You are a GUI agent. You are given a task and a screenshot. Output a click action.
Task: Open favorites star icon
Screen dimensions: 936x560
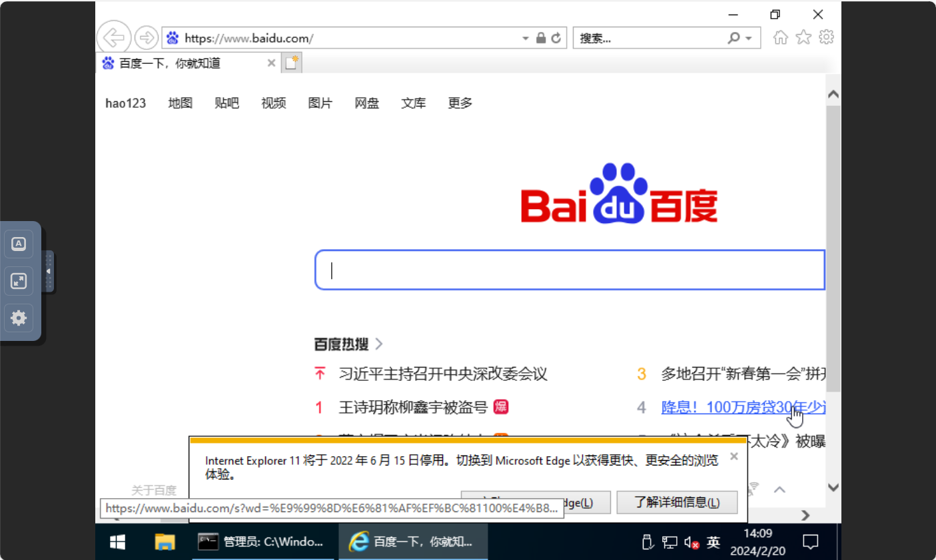click(x=803, y=37)
